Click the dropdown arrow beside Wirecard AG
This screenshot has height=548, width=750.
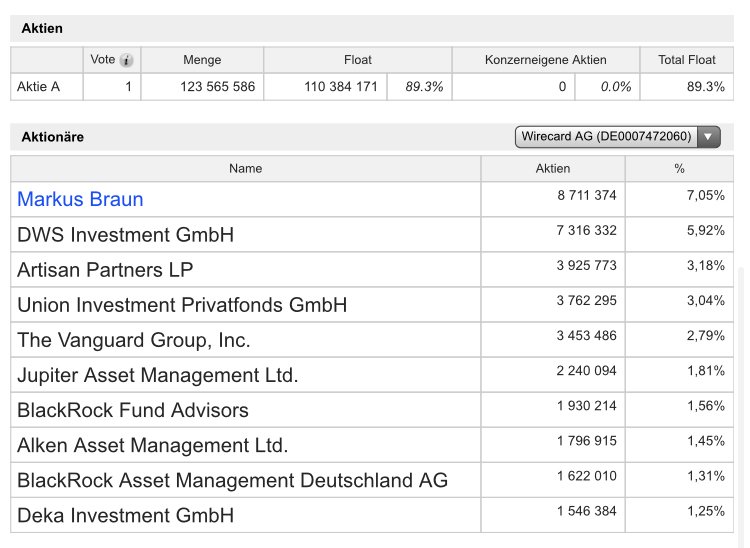tap(709, 137)
